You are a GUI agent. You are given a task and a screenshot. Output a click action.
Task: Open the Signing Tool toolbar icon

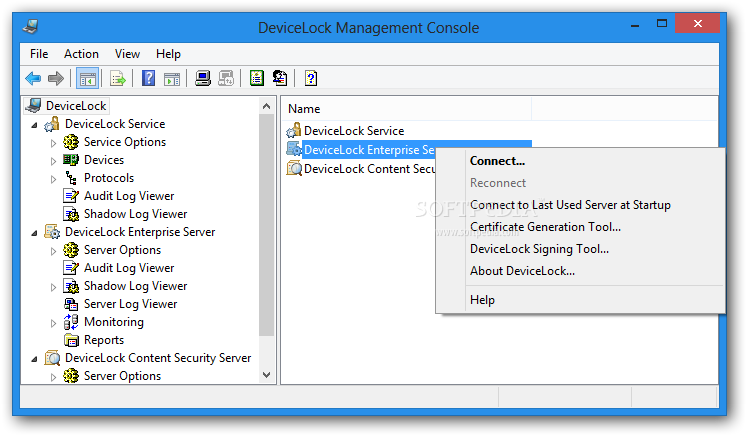tap(280, 78)
